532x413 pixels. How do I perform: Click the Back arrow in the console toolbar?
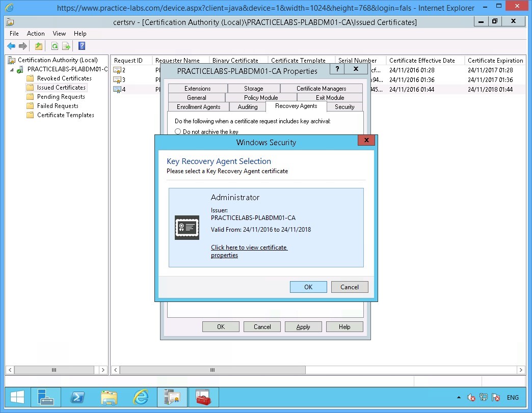tap(11, 46)
